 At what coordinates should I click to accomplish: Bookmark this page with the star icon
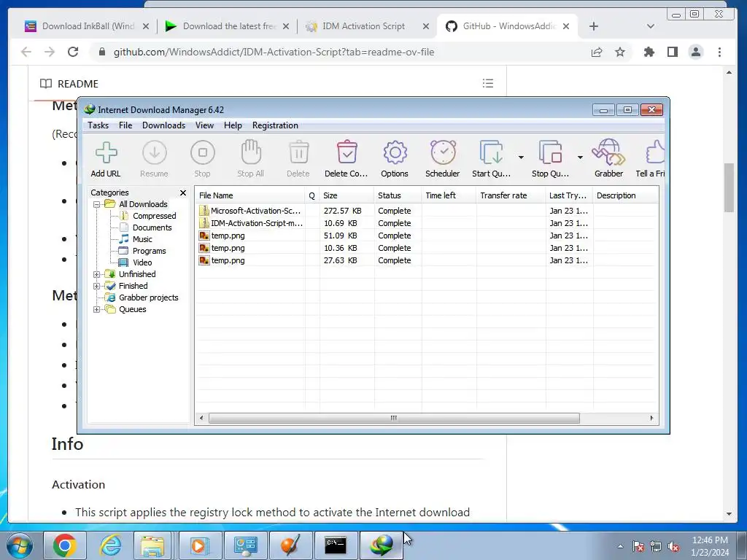620,52
